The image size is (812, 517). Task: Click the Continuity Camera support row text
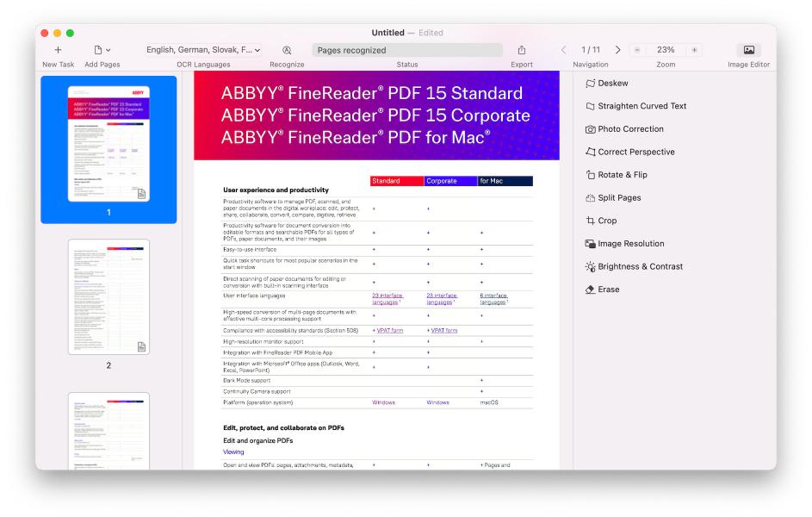[x=257, y=392]
